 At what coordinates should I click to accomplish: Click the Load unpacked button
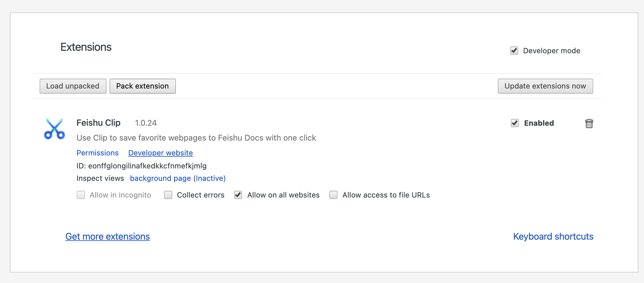click(x=73, y=86)
